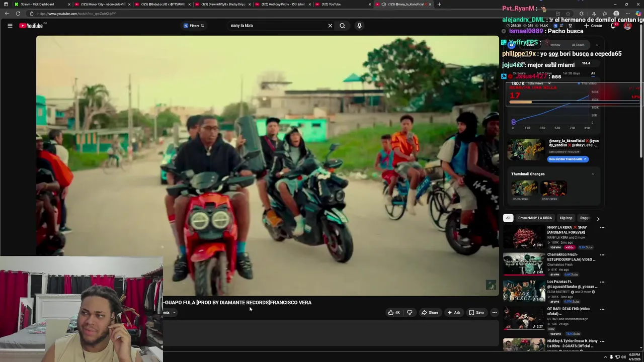This screenshot has height=362, width=644.
Task: Start voice search with microphone icon
Action: 359,26
